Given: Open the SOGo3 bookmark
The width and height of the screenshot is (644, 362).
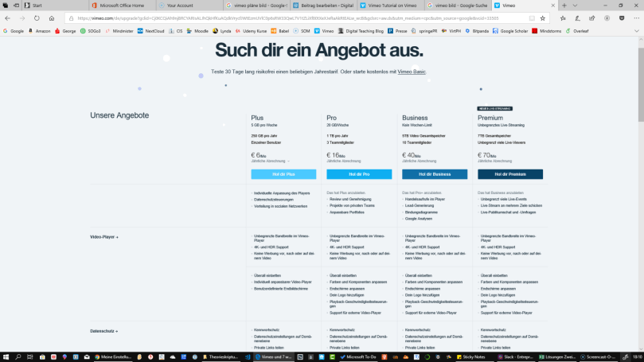Looking at the screenshot, I should tap(91, 31).
